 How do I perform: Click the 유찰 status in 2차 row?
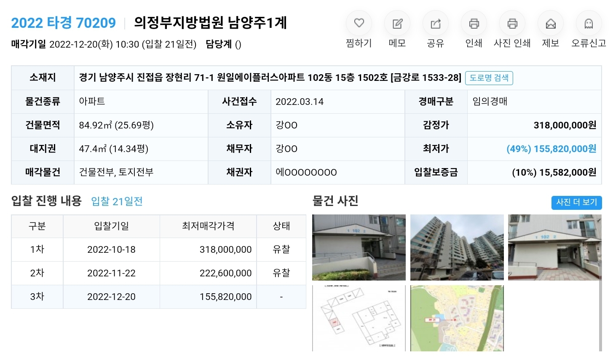click(x=281, y=273)
